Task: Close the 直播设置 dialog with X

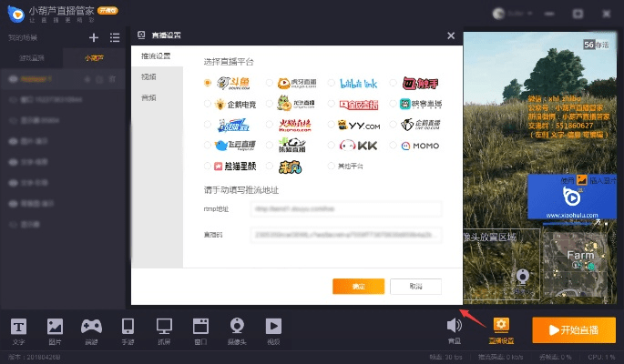Action: (x=451, y=35)
